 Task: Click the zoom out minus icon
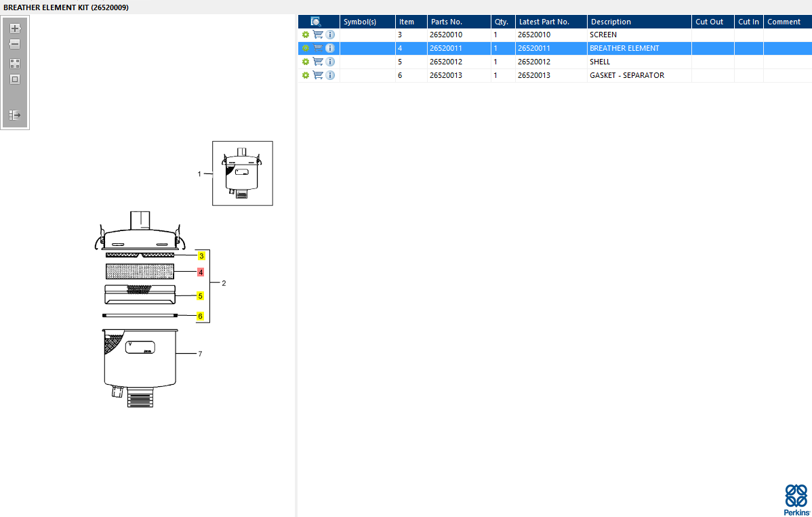(x=15, y=45)
